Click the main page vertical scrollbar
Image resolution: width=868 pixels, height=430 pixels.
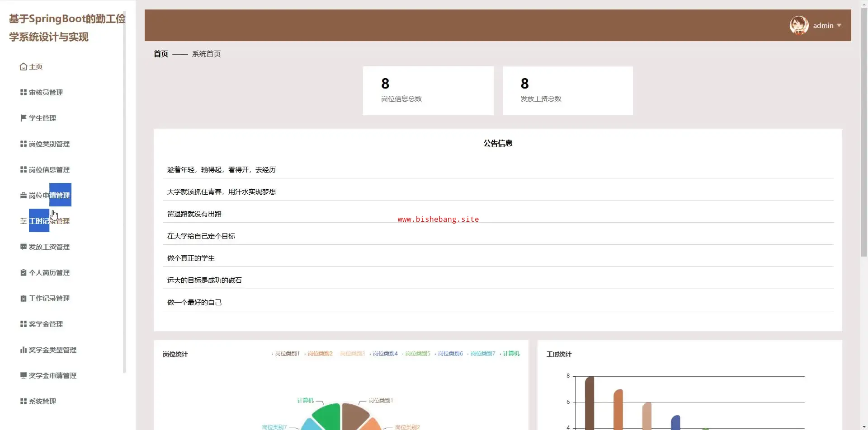click(x=864, y=132)
